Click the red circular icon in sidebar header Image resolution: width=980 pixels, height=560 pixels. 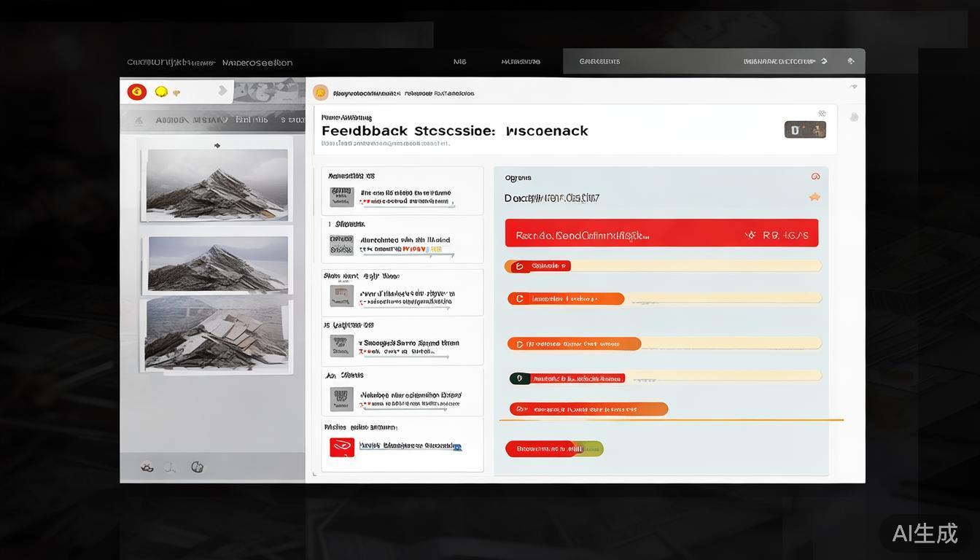click(136, 92)
